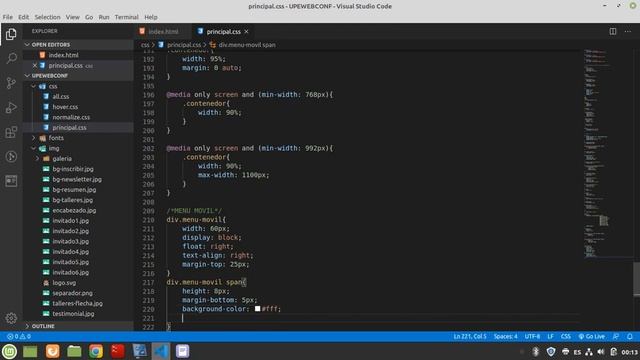Open Source Control view
The height and width of the screenshot is (360, 640).
pos(11,83)
